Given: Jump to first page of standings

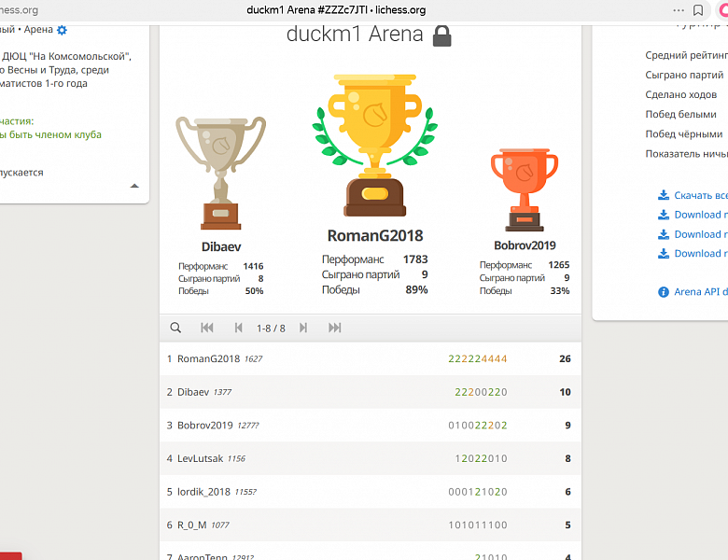Looking at the screenshot, I should (207, 328).
